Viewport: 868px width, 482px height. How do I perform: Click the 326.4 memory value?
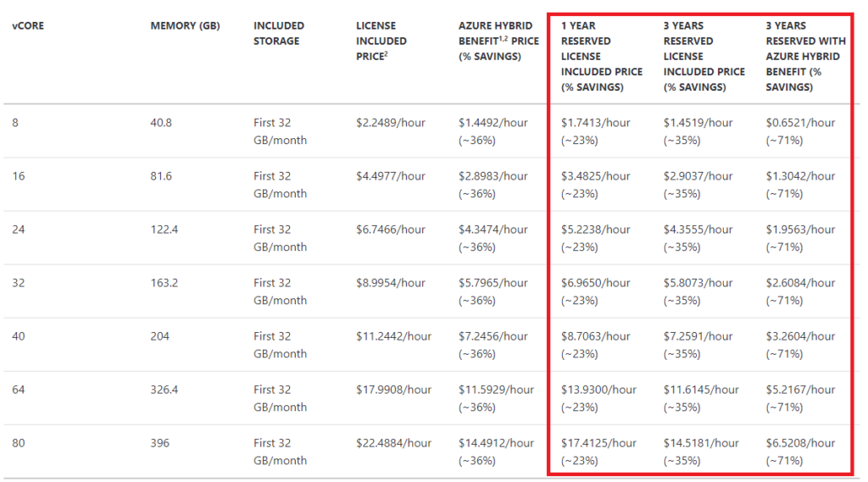point(164,390)
